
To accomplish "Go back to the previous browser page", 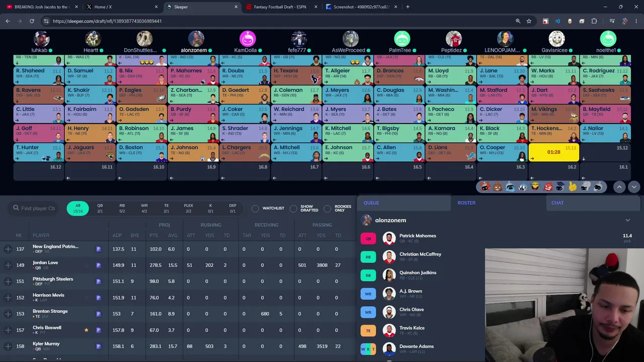I will point(8,21).
